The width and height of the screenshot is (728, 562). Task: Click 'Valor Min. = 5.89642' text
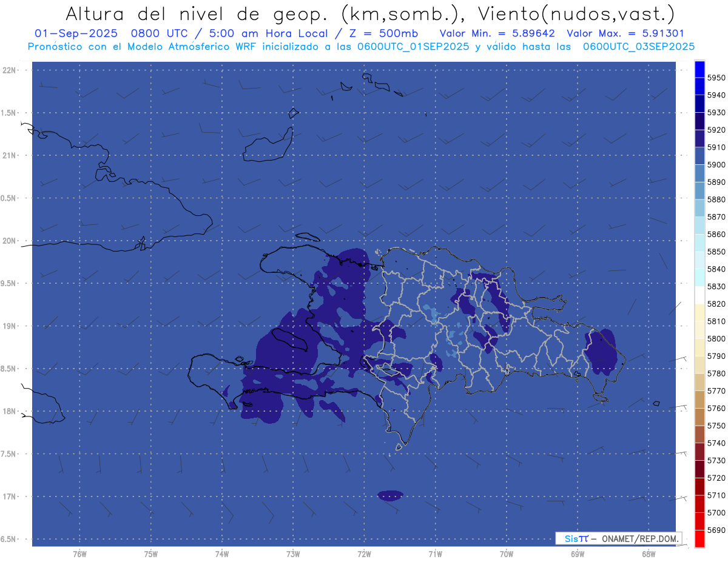(498, 33)
